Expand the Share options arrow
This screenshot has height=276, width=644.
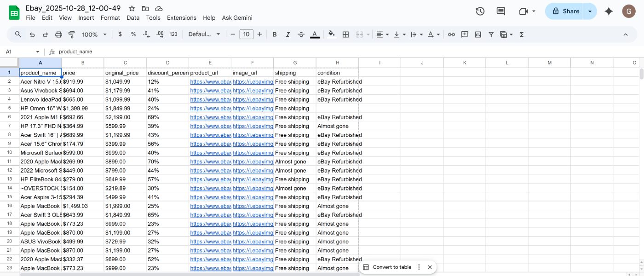coord(590,11)
